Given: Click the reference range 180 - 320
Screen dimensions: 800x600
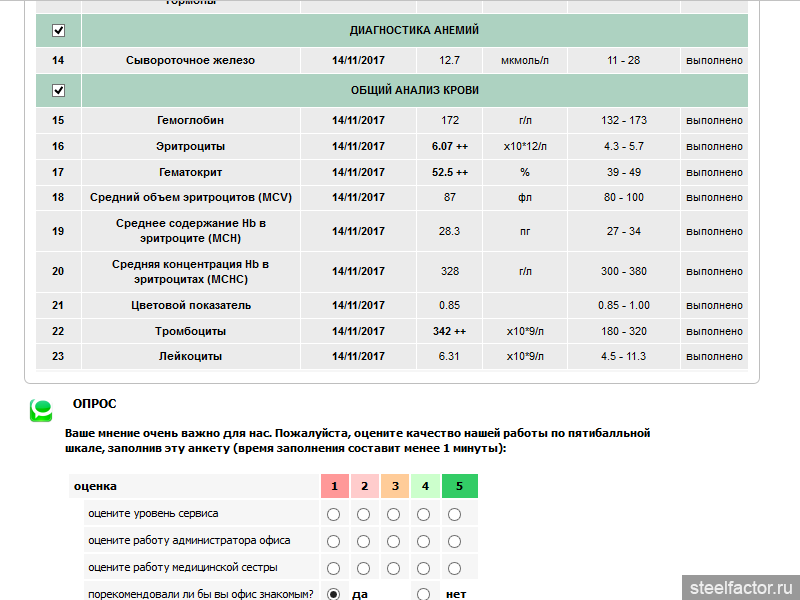Looking at the screenshot, I should (623, 331).
